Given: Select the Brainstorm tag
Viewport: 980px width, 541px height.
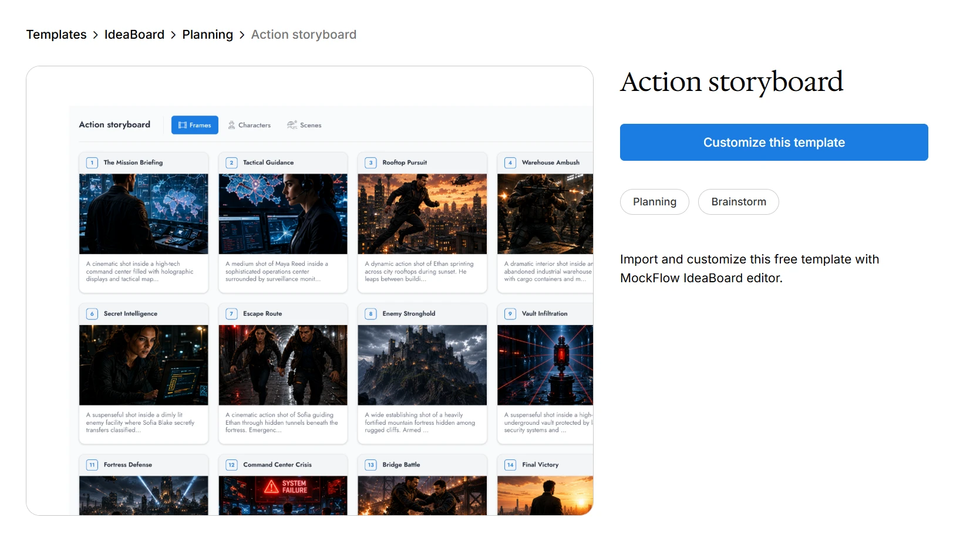Looking at the screenshot, I should [x=739, y=202].
